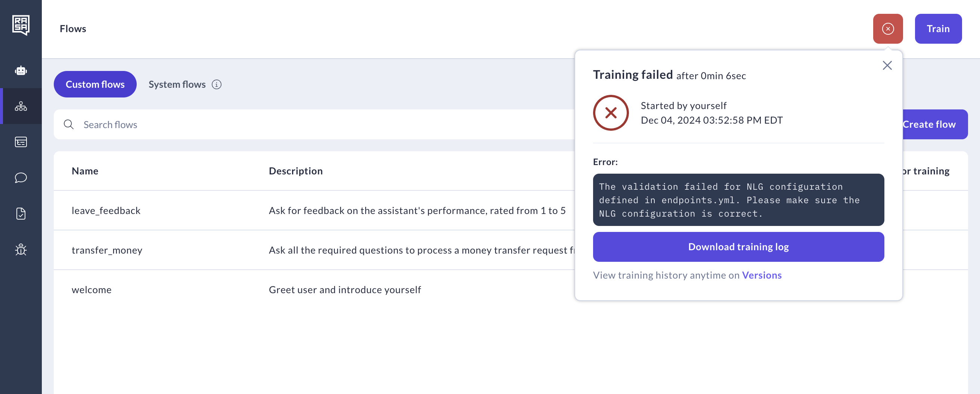The height and width of the screenshot is (394, 980).
Task: Open the welcome flow row
Action: click(92, 290)
